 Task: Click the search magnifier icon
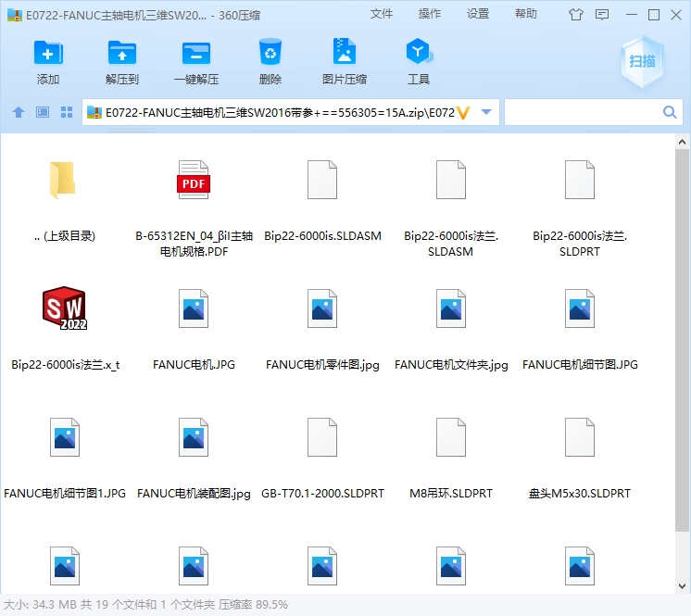pos(670,112)
